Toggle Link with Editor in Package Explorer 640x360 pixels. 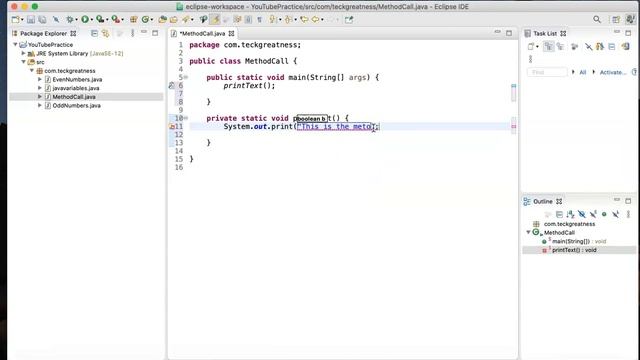[105, 33]
